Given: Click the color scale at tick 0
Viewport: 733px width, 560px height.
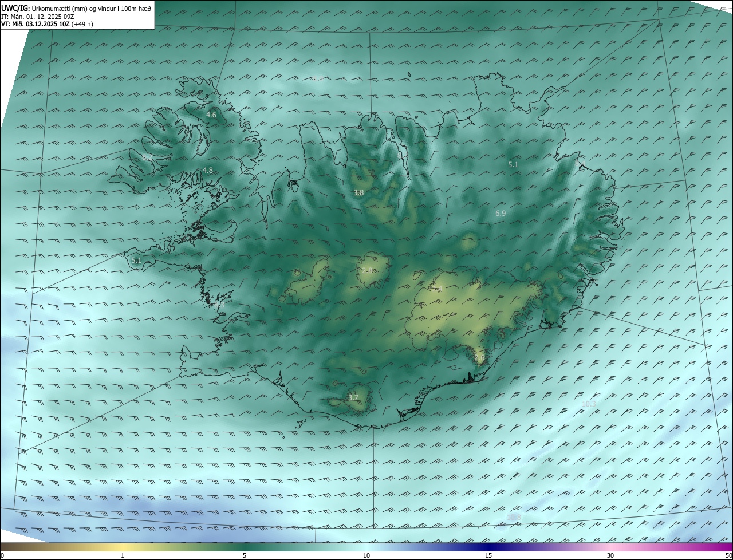Looking at the screenshot, I should 2,555.
